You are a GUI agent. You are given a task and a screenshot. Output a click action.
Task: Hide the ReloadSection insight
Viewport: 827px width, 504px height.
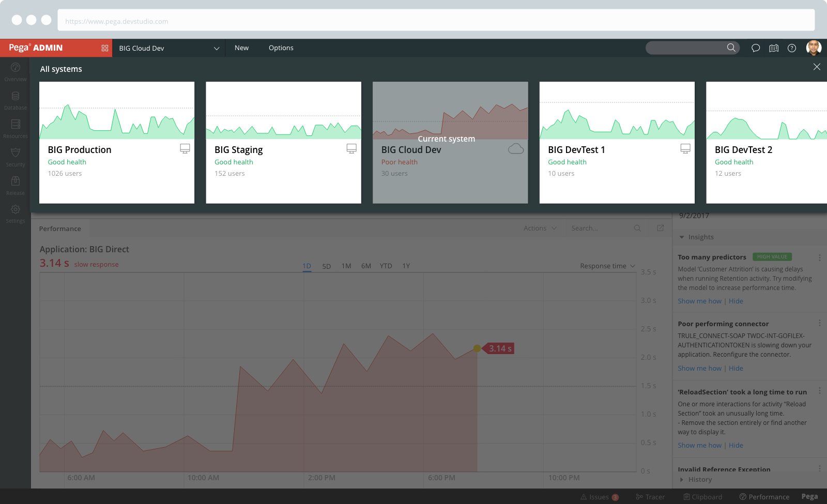click(736, 445)
